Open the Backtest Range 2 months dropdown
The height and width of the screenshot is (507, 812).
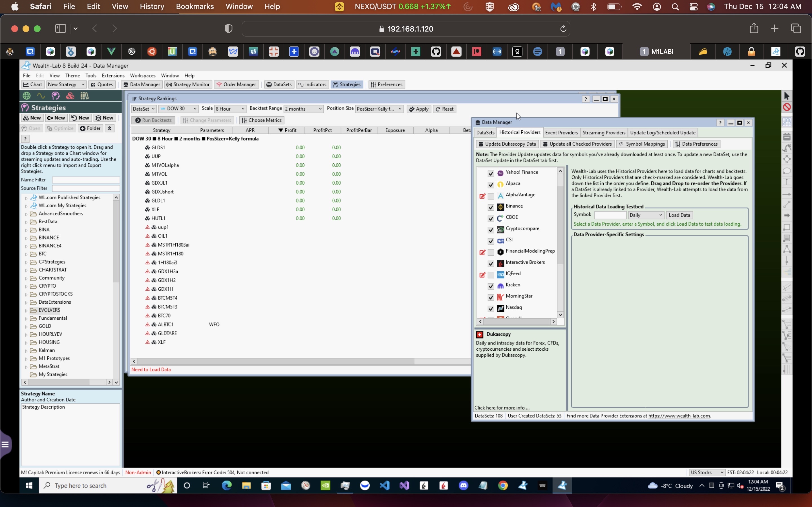point(303,109)
